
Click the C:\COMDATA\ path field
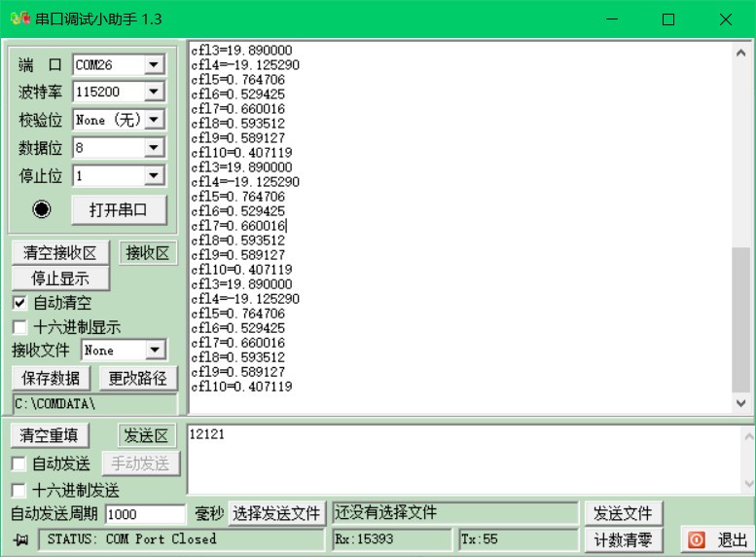(x=95, y=403)
